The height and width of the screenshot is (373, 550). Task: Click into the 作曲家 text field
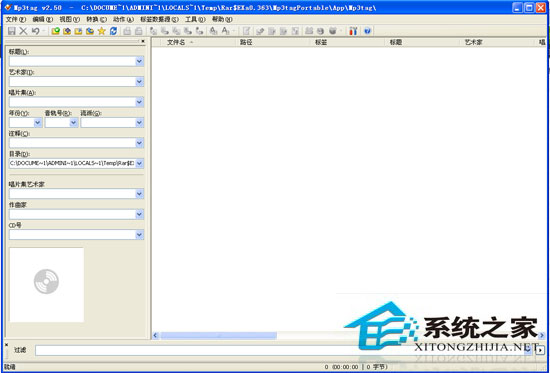tap(72, 214)
